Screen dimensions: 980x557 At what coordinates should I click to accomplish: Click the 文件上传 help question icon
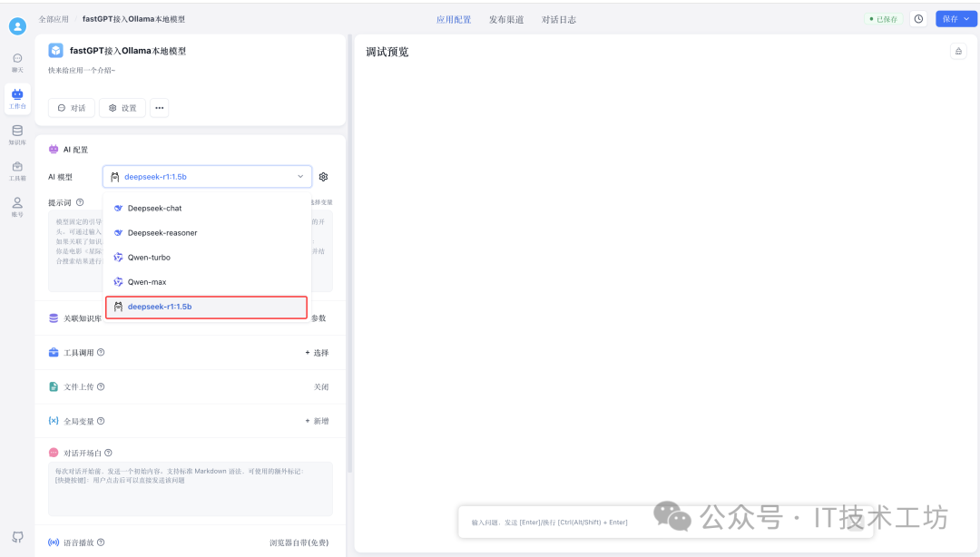point(101,386)
